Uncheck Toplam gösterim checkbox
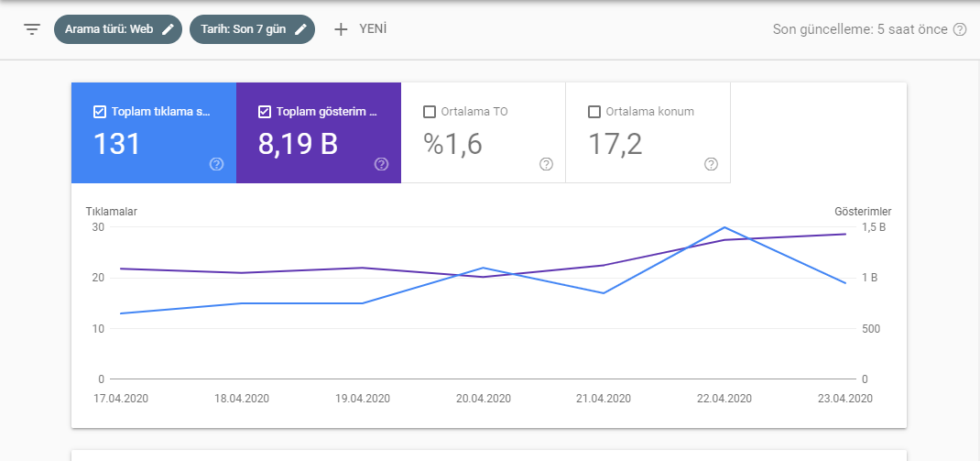Screen dimensions: 980x461 tap(264, 112)
